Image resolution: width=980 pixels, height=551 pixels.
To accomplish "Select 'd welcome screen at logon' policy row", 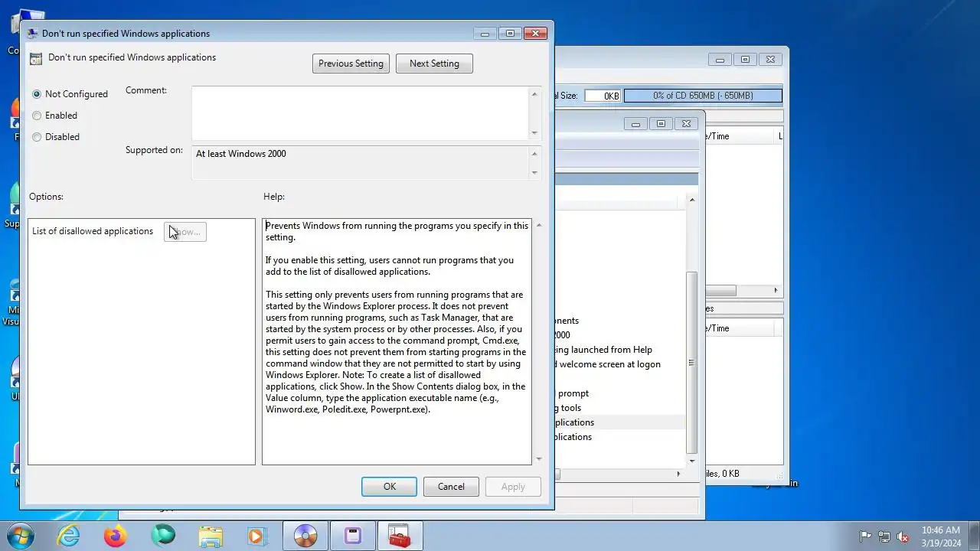I will [609, 364].
